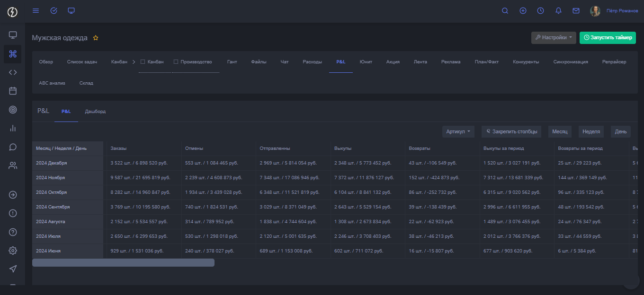The width and height of the screenshot is (644, 295).
Task: Toggle the Канбан checkbox tab
Action: coord(143,62)
